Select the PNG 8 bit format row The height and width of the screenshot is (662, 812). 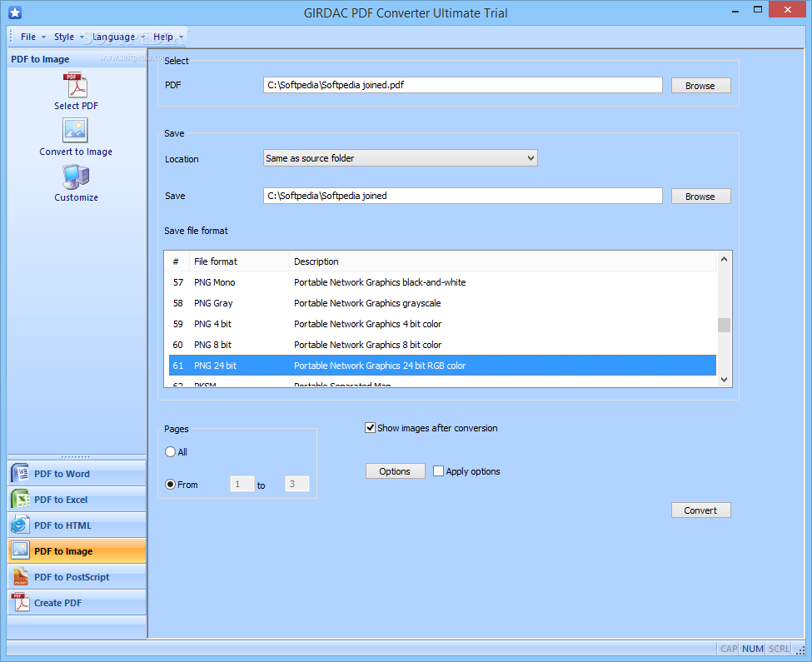point(442,344)
